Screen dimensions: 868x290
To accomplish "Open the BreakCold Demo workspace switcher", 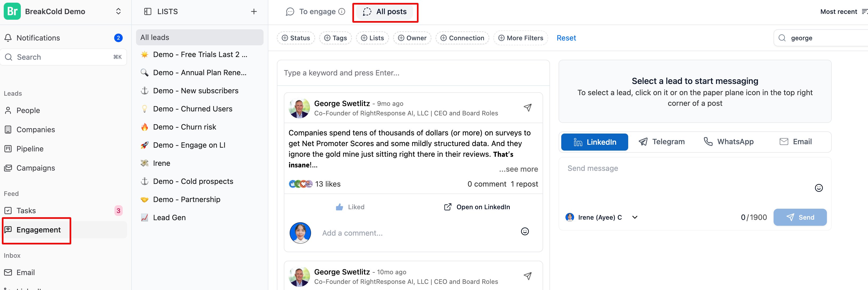I will 118,11.
